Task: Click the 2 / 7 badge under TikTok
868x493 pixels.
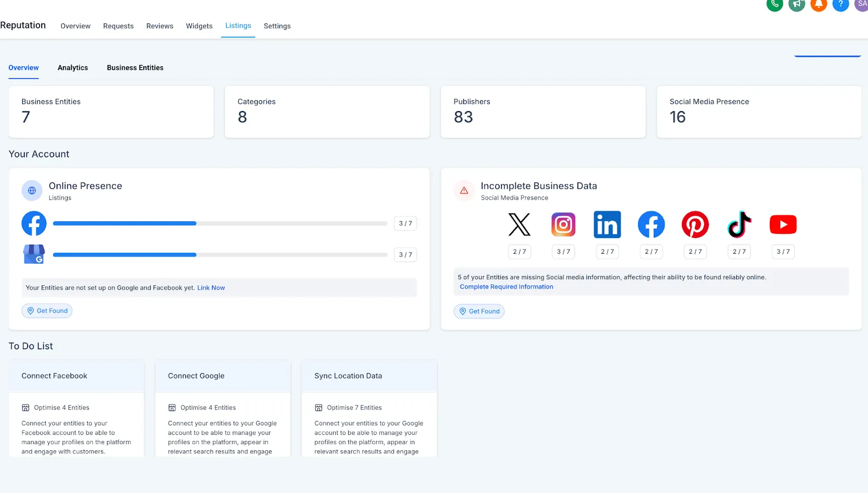Action: 739,252
